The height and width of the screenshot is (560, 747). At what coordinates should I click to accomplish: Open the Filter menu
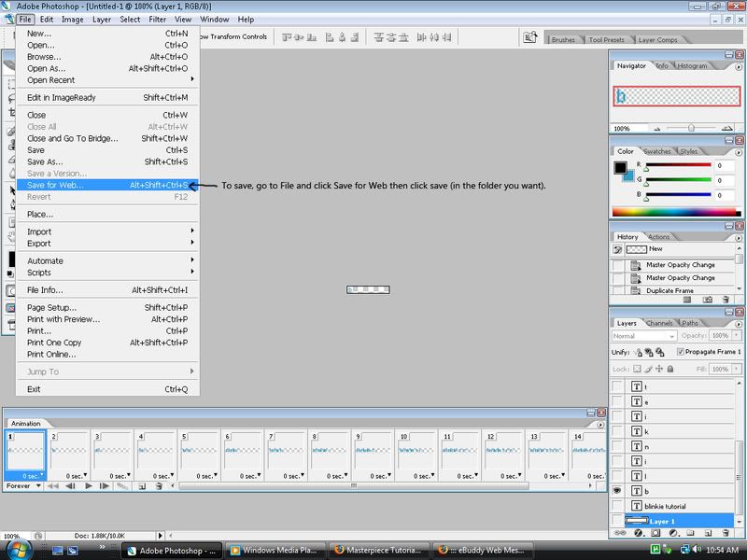tap(157, 20)
